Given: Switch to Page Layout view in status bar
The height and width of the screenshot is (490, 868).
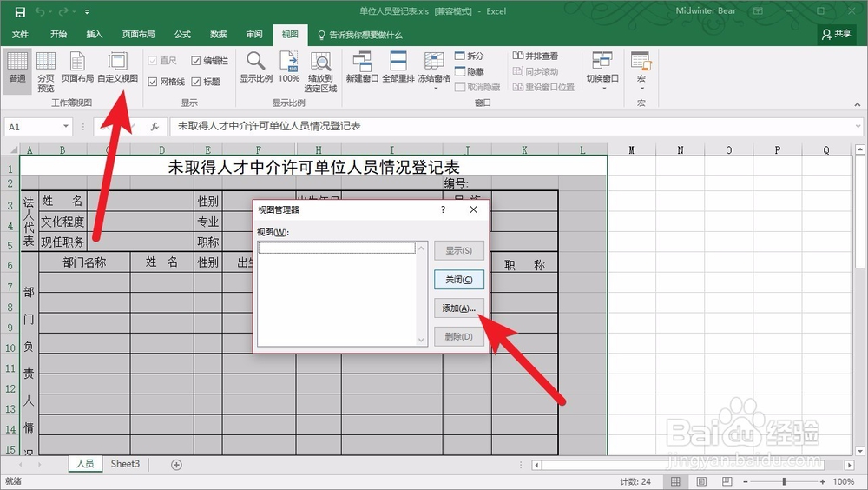Looking at the screenshot, I should [x=701, y=481].
